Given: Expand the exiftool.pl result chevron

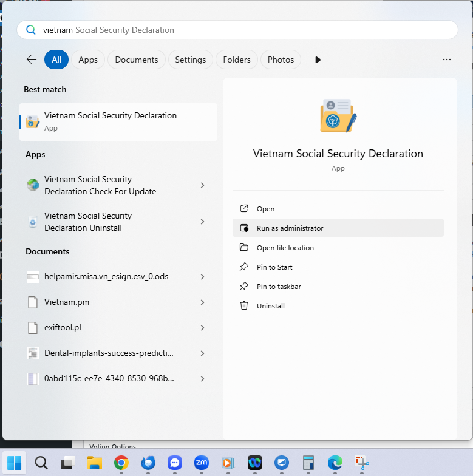Looking at the screenshot, I should coord(203,328).
